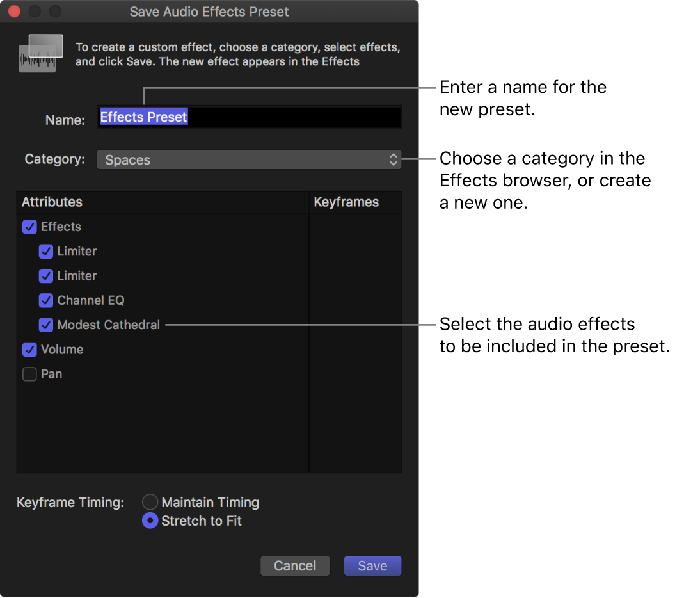Disable the first Limiter effect

point(45,251)
